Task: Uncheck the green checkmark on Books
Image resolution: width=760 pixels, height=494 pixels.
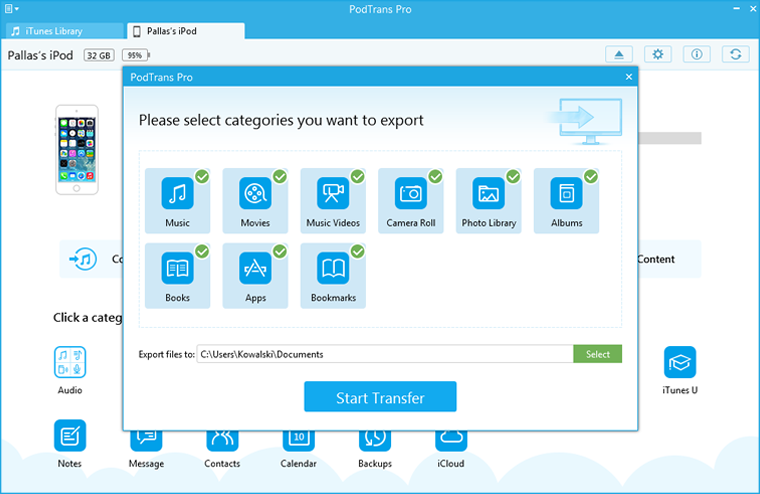Action: pos(202,252)
